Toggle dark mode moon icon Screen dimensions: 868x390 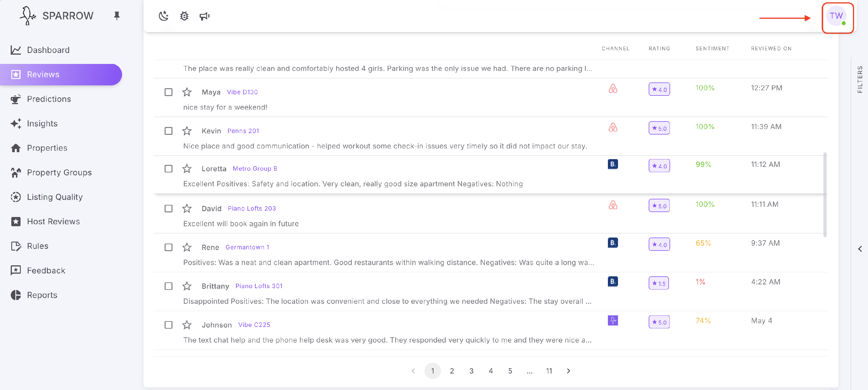164,16
